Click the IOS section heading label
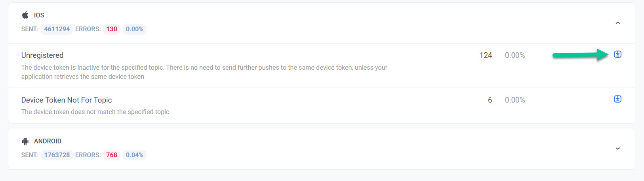This screenshot has width=644, height=181. coord(39,15)
